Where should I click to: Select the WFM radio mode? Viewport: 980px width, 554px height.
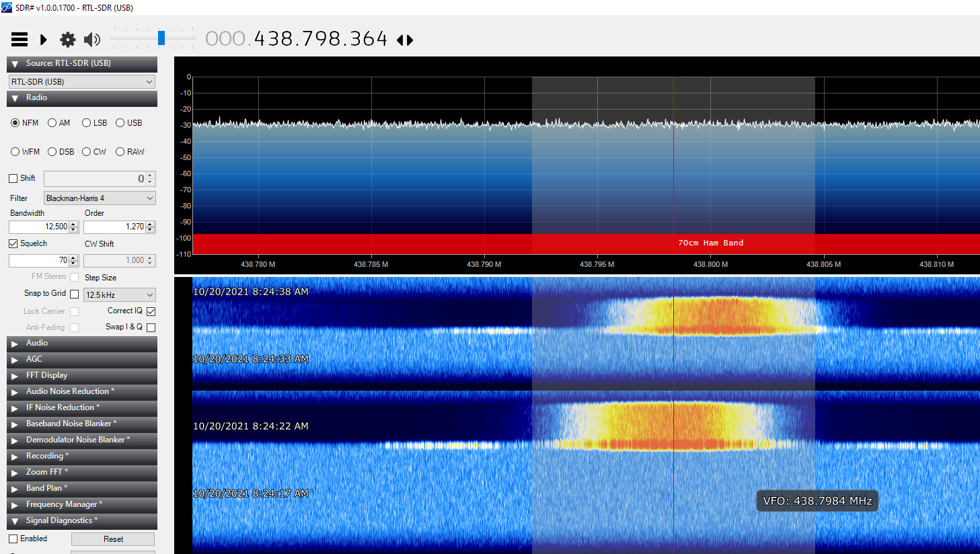tap(15, 152)
